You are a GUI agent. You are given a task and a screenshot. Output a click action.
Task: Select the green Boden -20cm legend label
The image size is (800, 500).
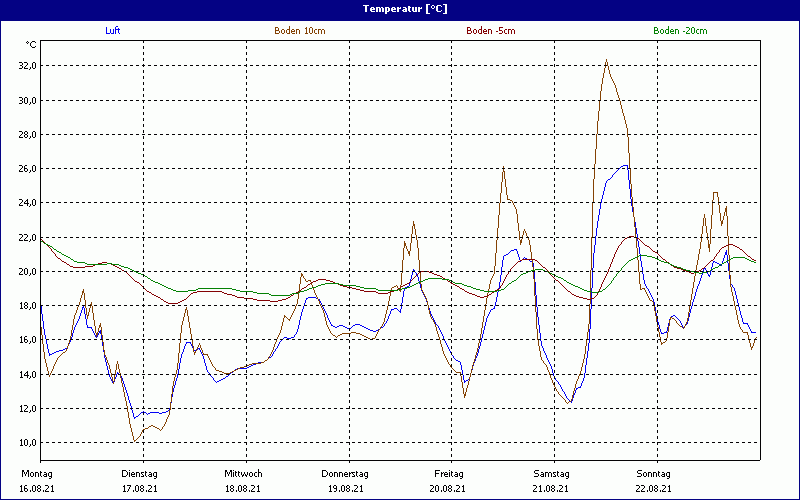click(680, 31)
